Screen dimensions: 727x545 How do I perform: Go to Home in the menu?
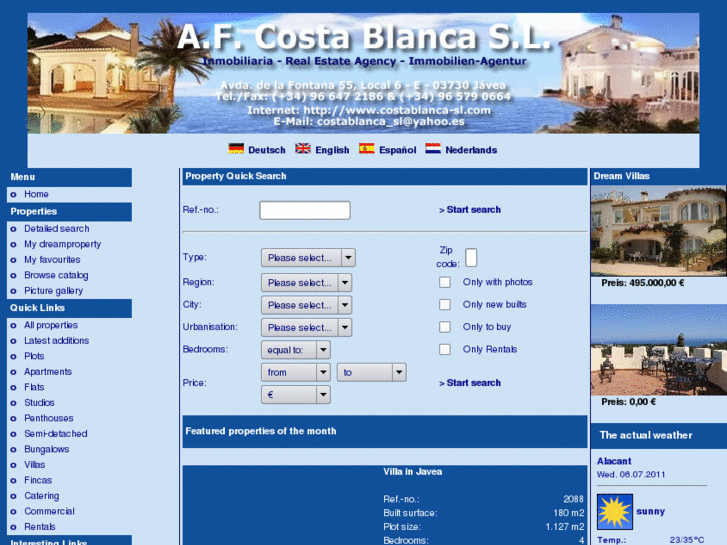point(36,194)
